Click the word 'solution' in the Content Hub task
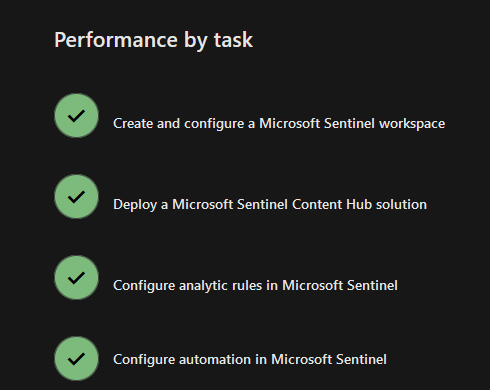490x390 pixels. tap(401, 204)
